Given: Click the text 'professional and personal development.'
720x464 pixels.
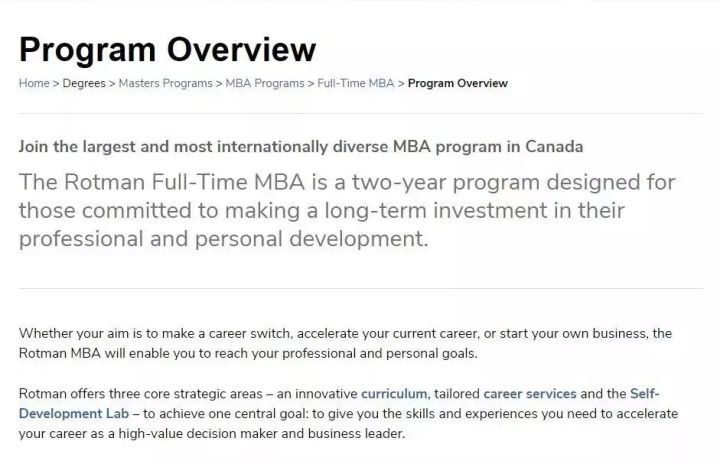Looking at the screenshot, I should (x=224, y=239).
